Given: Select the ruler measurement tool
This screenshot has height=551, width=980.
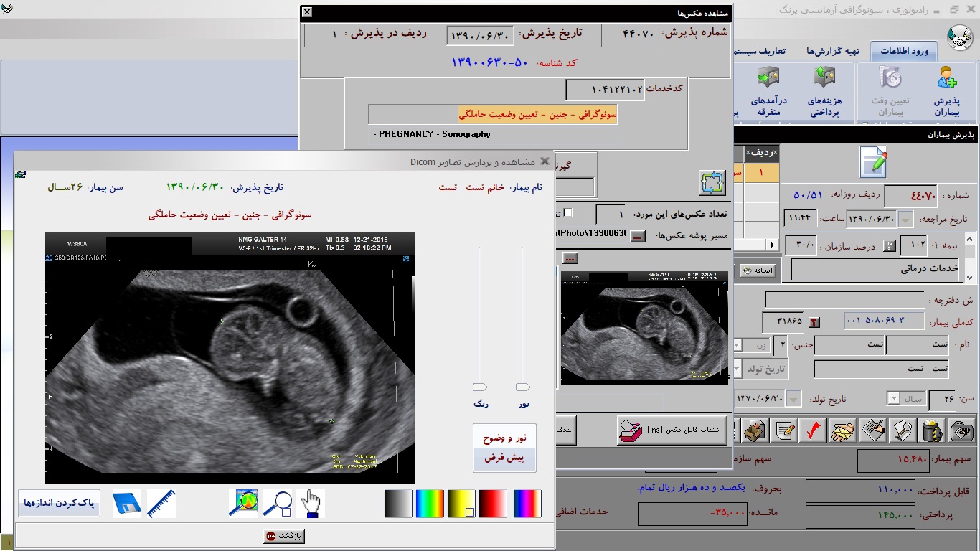Looking at the screenshot, I should point(161,504).
